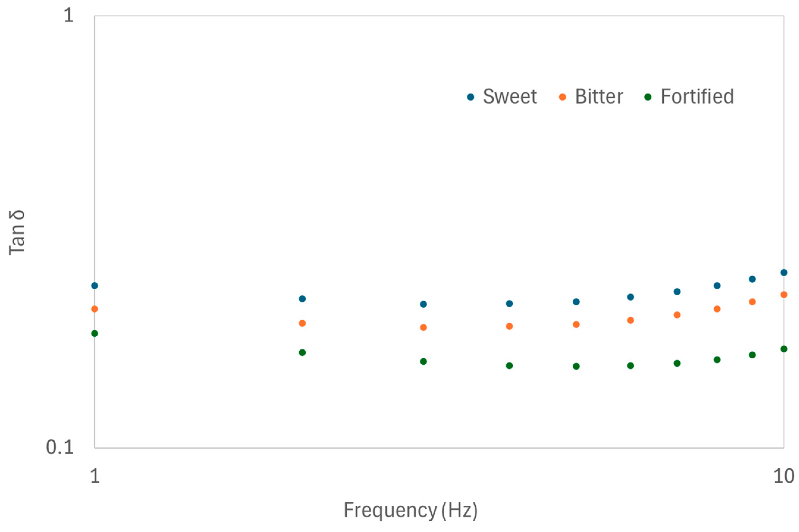Select the "Bitter" legend label text
The width and height of the screenshot is (799, 532).
tap(599, 97)
